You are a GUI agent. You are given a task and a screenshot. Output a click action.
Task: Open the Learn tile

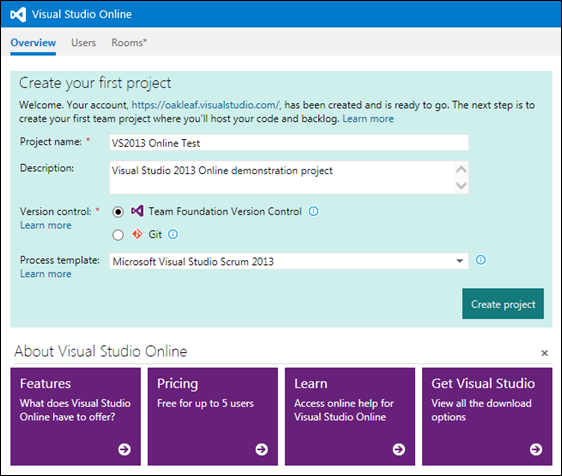[350, 416]
